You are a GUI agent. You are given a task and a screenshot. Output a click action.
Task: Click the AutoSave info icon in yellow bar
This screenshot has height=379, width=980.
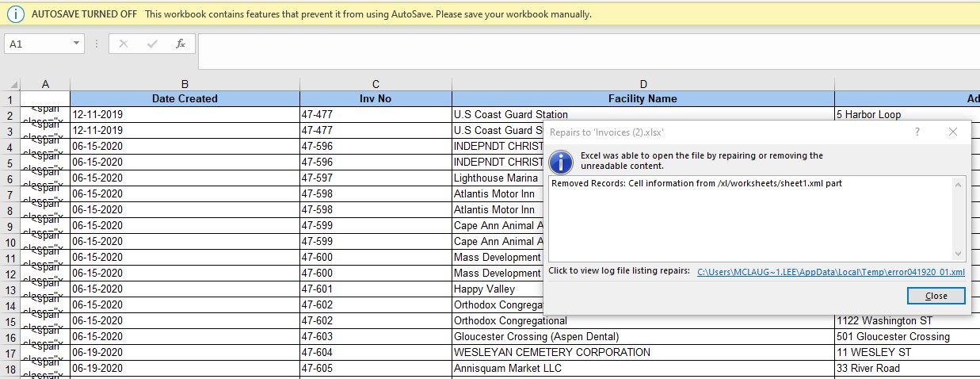16,14
